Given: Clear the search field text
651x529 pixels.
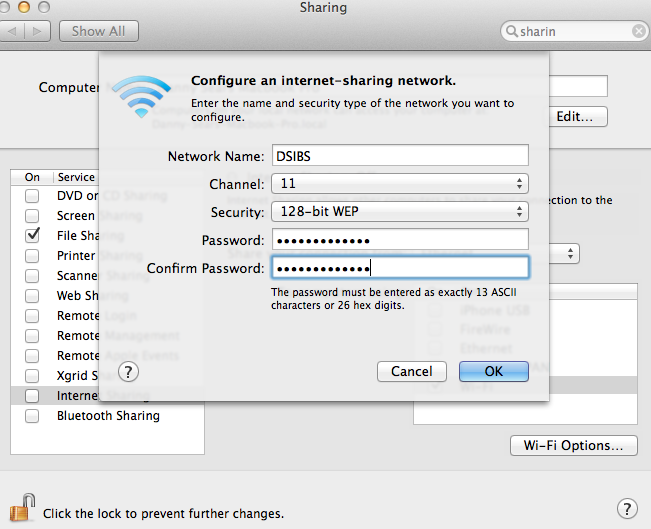Looking at the screenshot, I should 639,31.
